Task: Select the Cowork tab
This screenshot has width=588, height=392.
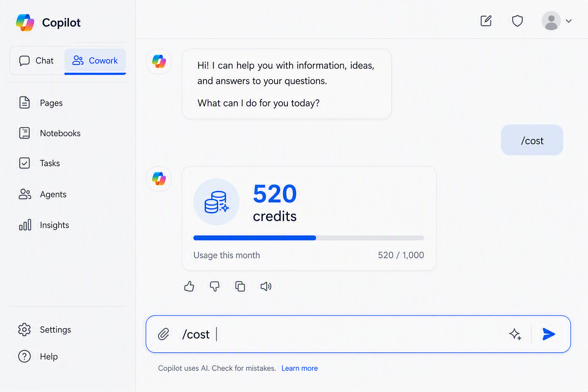Action: pyautogui.click(x=95, y=60)
